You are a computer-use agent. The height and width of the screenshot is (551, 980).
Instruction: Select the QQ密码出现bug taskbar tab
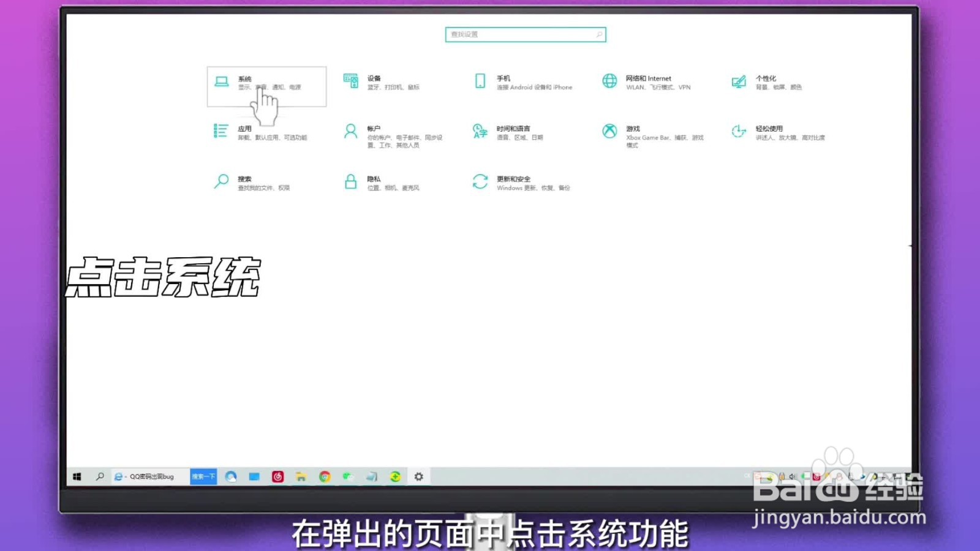click(150, 476)
